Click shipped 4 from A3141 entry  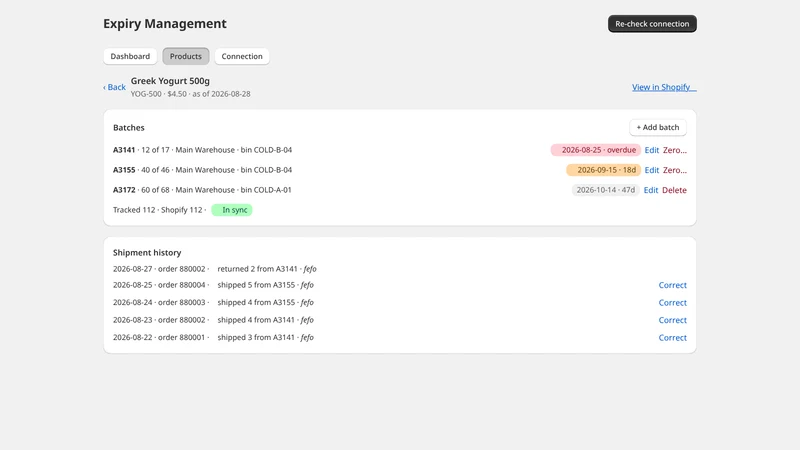265,319
